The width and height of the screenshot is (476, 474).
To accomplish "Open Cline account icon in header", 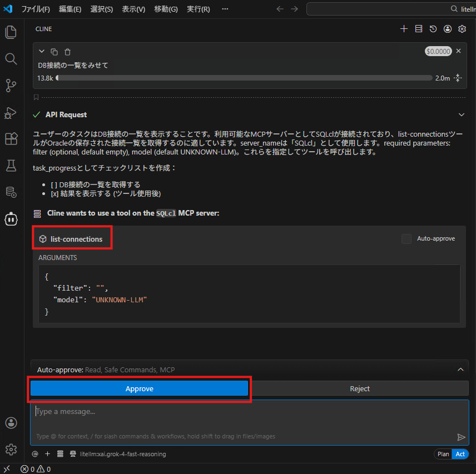I will point(448,29).
